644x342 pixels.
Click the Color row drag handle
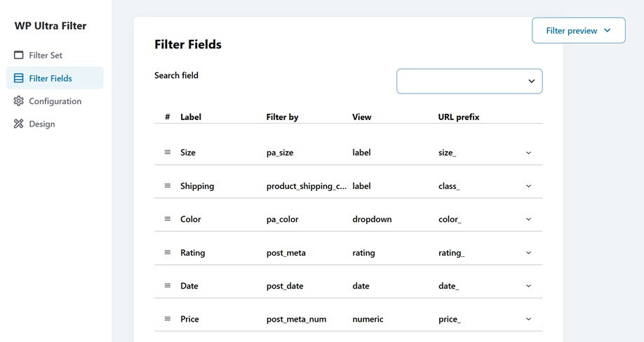tap(168, 219)
